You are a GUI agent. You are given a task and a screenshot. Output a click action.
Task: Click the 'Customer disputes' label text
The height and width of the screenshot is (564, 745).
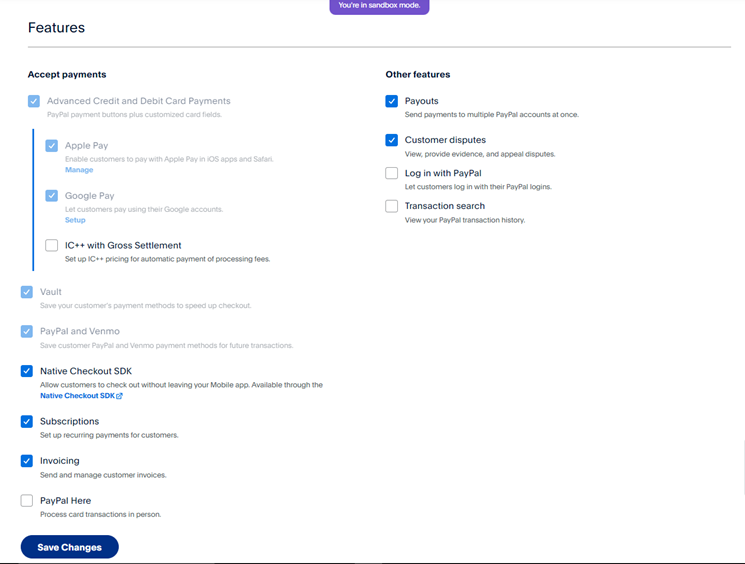tap(445, 140)
